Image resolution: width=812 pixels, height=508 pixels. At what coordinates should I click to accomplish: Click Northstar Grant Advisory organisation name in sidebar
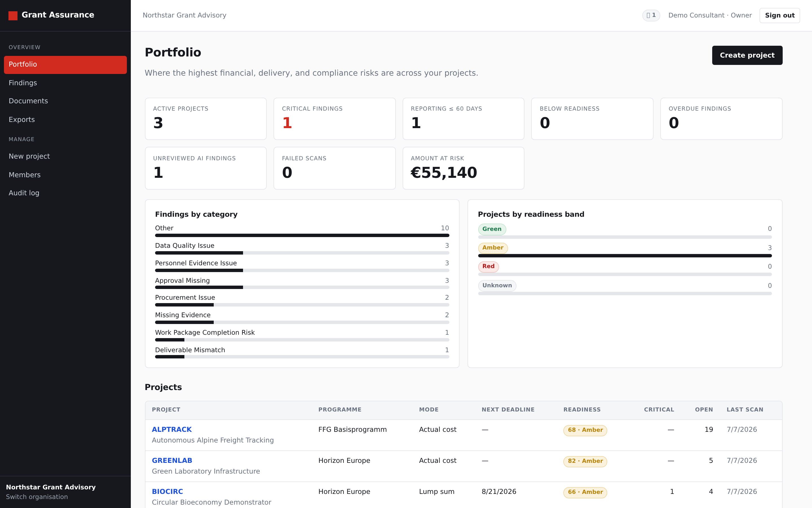coord(51,487)
